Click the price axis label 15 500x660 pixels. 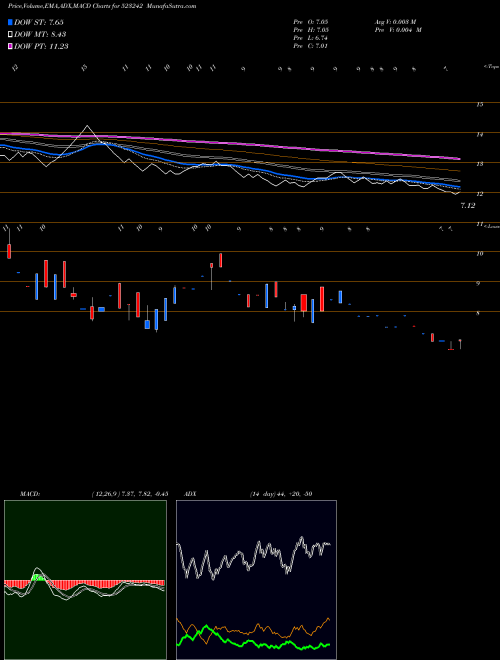(x=479, y=105)
